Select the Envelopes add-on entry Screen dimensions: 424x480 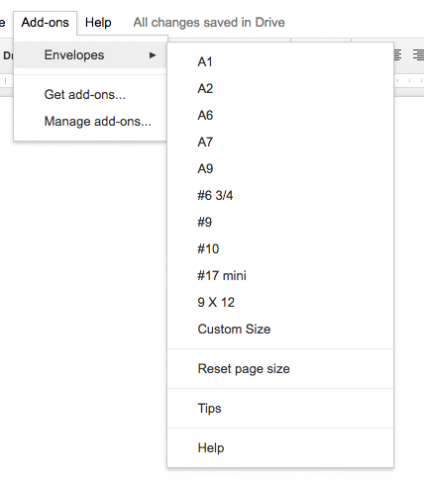pos(90,55)
